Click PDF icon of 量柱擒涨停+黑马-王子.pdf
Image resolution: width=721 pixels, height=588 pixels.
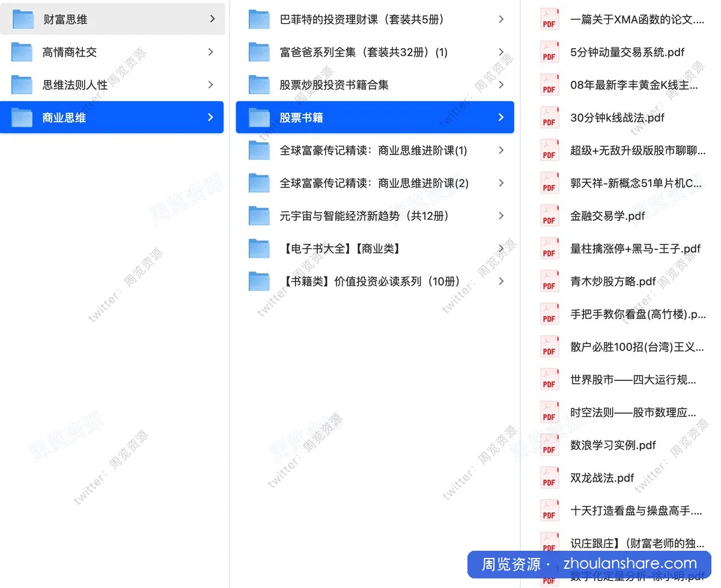[x=549, y=248]
